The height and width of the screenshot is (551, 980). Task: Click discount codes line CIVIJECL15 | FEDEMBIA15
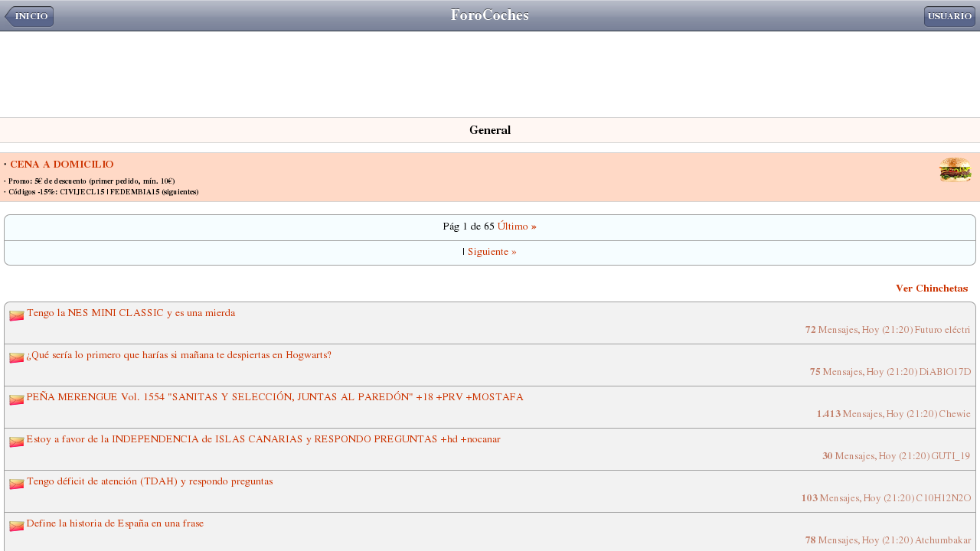[x=101, y=192]
